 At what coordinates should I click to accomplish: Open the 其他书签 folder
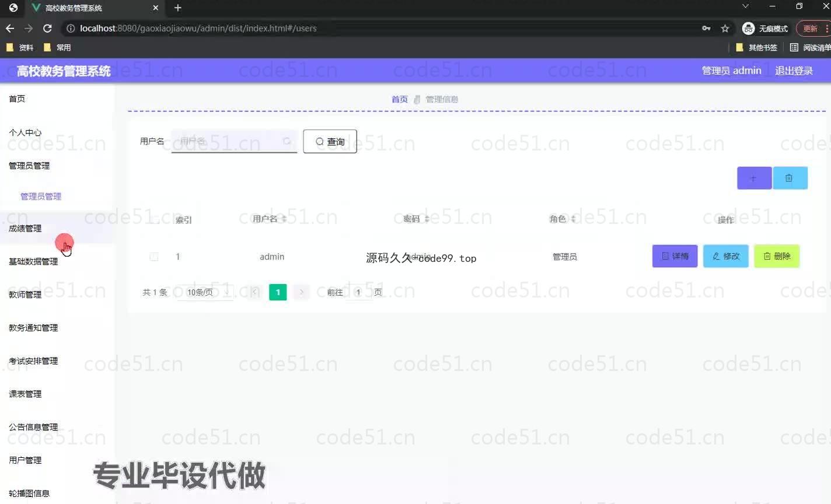pos(756,47)
